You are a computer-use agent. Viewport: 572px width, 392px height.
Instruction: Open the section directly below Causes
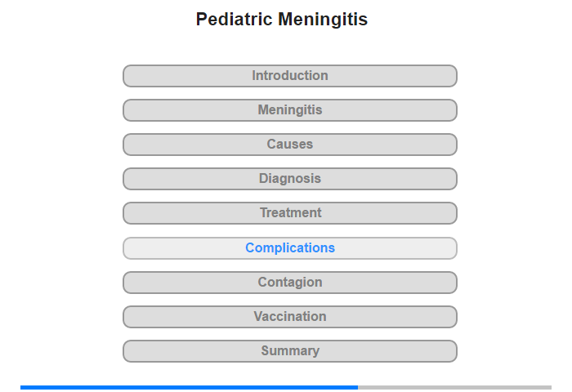pos(290,179)
